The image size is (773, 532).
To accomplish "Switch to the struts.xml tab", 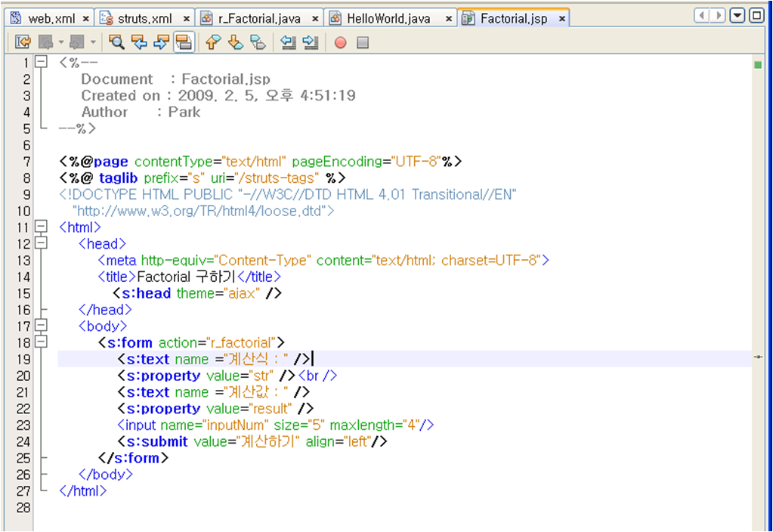I will tap(144, 19).
